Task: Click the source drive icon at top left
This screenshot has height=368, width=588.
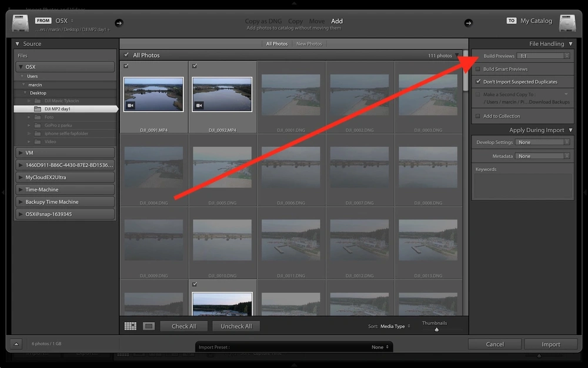Action: point(20,24)
